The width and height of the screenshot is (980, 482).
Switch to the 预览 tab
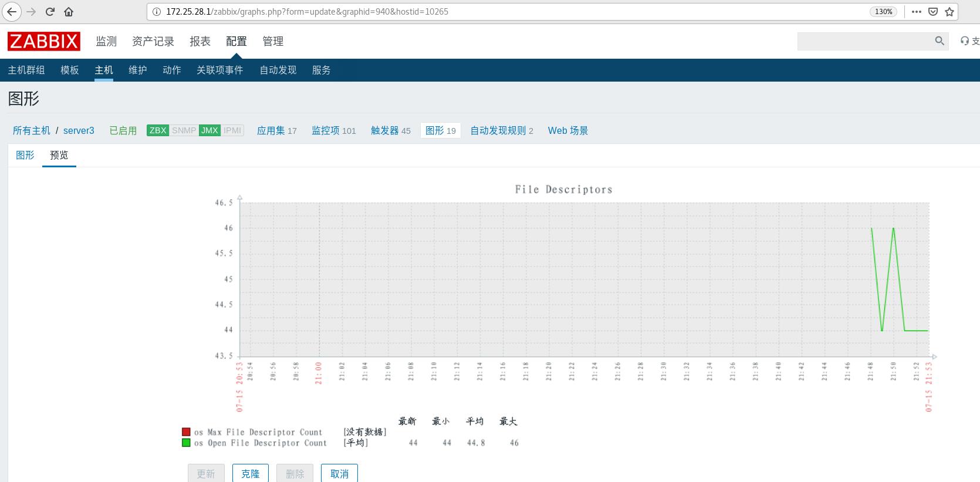coord(59,155)
